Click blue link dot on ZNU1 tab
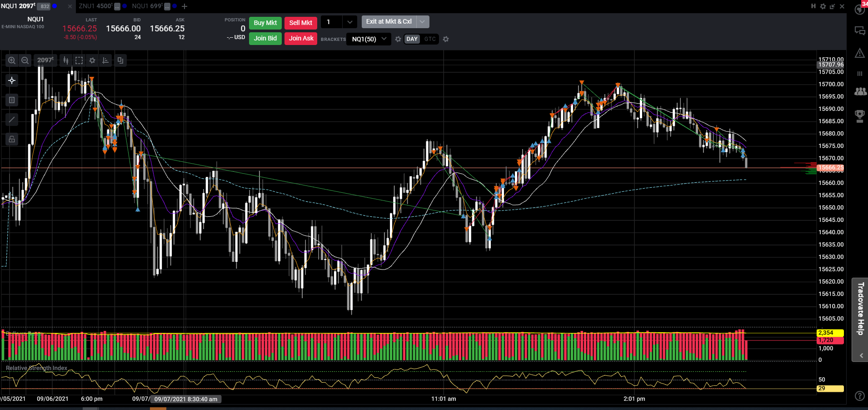This screenshot has width=868, height=410. (125, 6)
